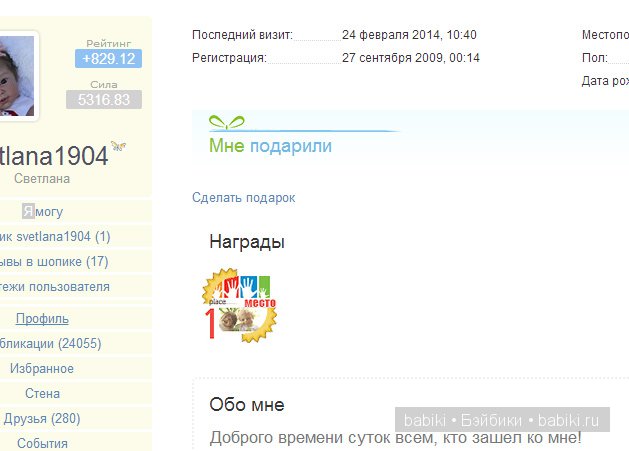
Task: Click the Мне подарили heading
Action: [x=270, y=146]
